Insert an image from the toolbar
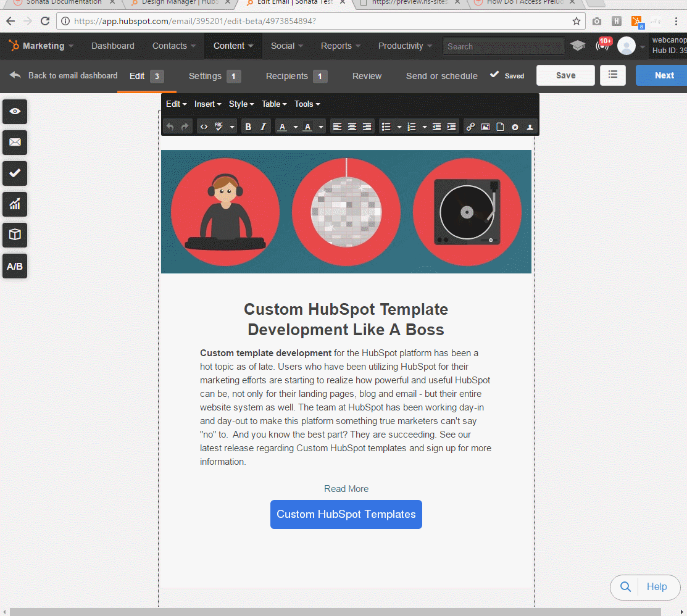 pyautogui.click(x=485, y=127)
